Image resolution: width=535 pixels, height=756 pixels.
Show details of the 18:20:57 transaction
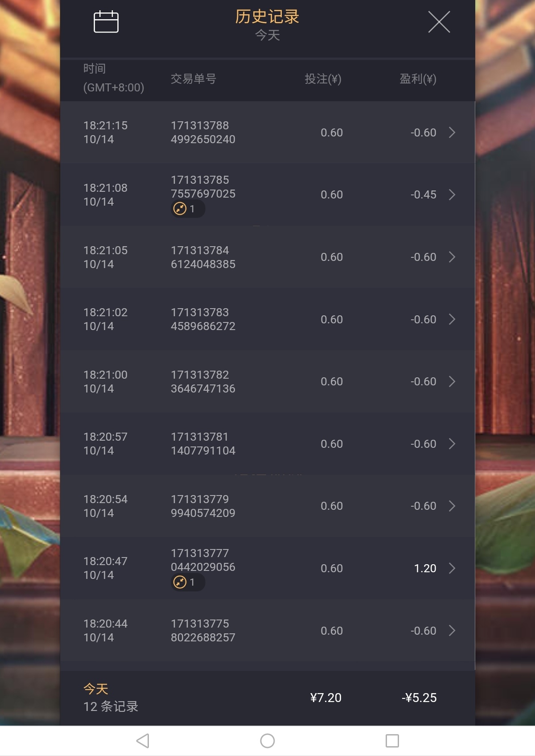pyautogui.click(x=452, y=444)
